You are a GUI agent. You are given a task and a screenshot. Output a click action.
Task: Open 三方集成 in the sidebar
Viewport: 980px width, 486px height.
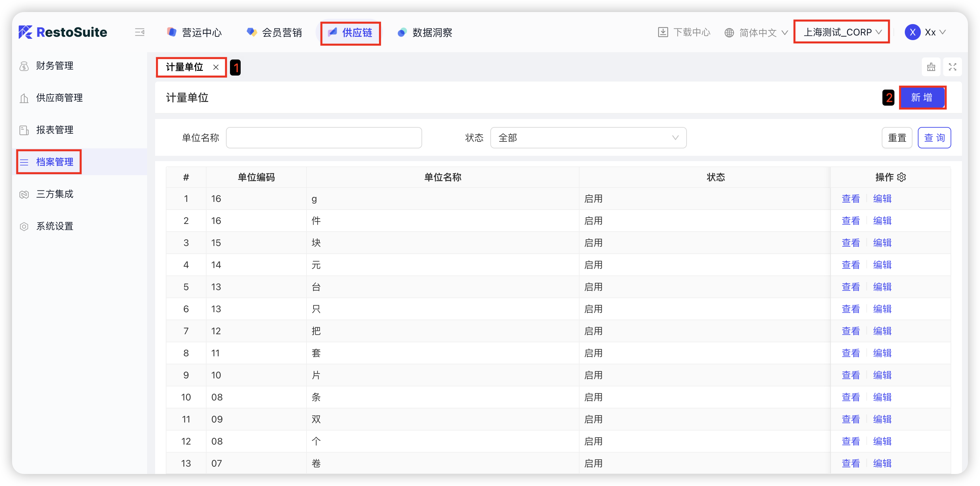pyautogui.click(x=54, y=194)
